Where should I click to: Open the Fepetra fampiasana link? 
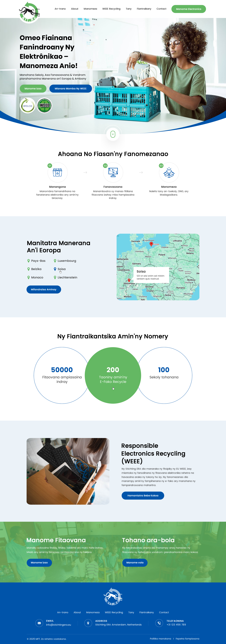187,639
